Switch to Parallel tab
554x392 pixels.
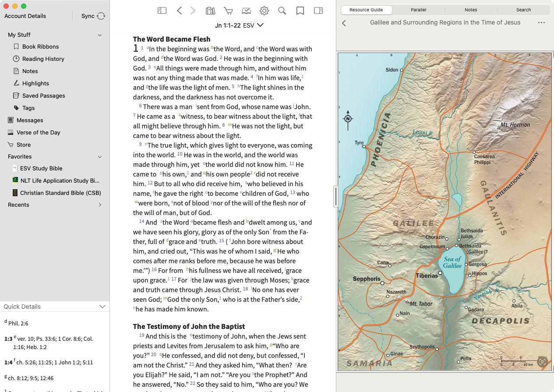tap(419, 10)
